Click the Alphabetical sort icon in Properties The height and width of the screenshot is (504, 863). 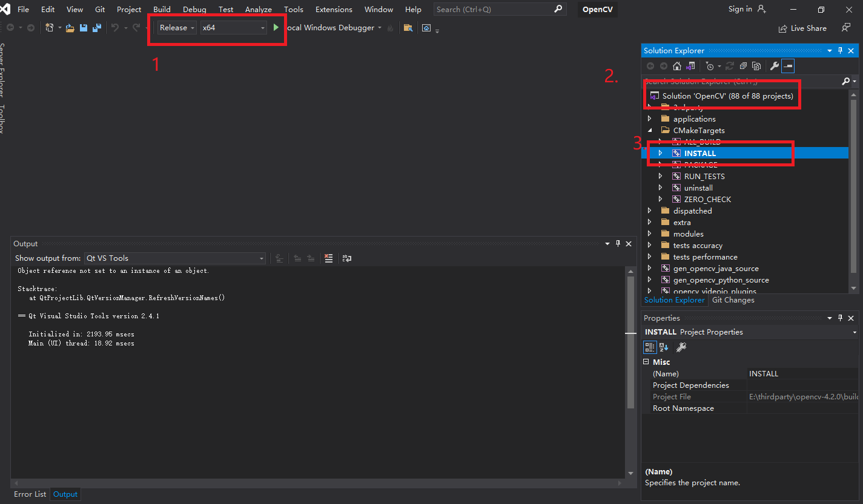pos(664,347)
